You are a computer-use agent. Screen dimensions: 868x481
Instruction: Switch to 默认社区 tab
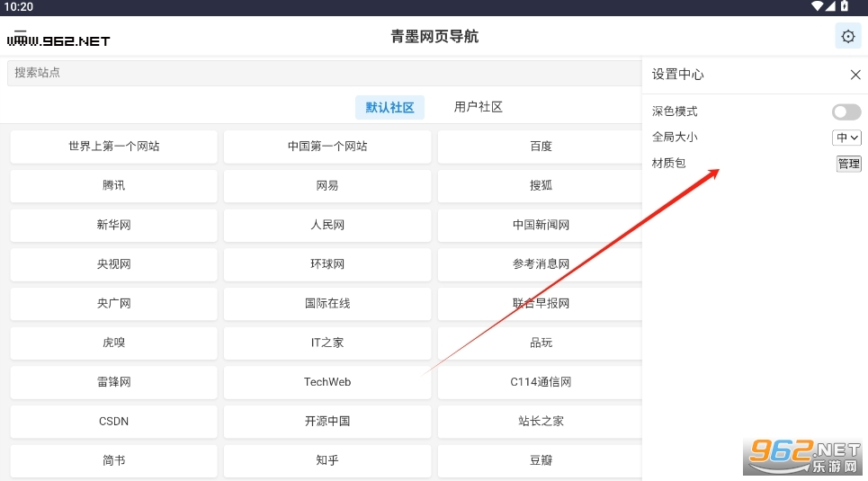[x=389, y=107]
